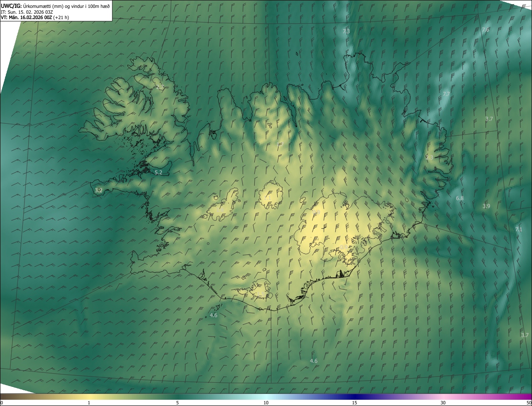The height and width of the screenshot is (406, 532).
Task: Click the 5 tick on the color scale
Action: [x=177, y=403]
